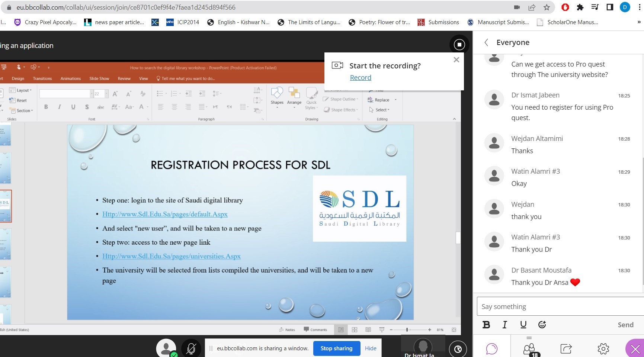
Task: Toggle underline formatting in chat editor
Action: (x=523, y=325)
